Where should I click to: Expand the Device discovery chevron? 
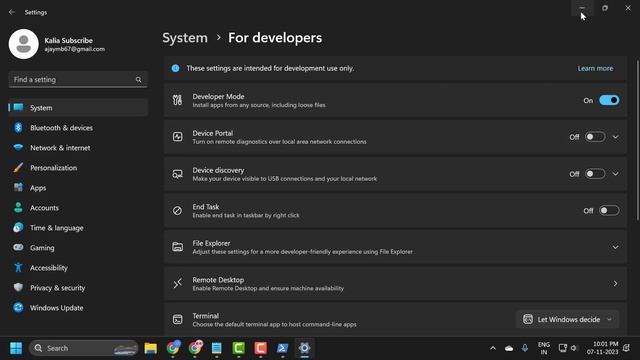coord(615,174)
